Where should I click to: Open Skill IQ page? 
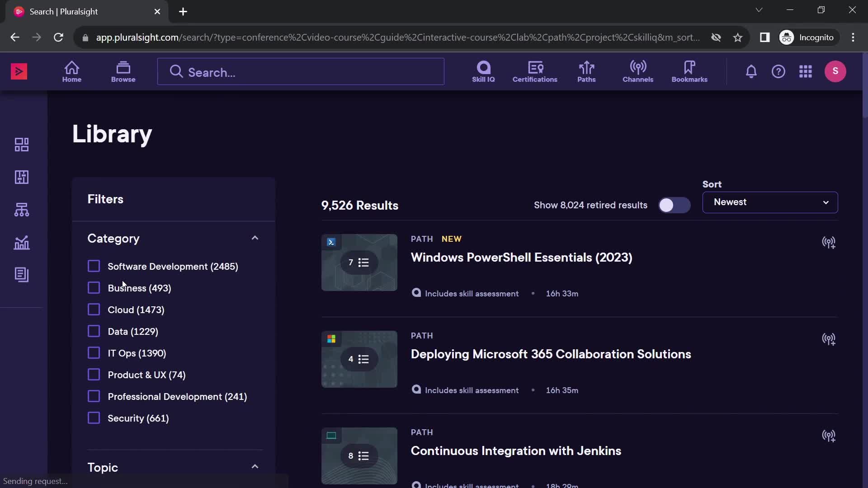point(483,71)
